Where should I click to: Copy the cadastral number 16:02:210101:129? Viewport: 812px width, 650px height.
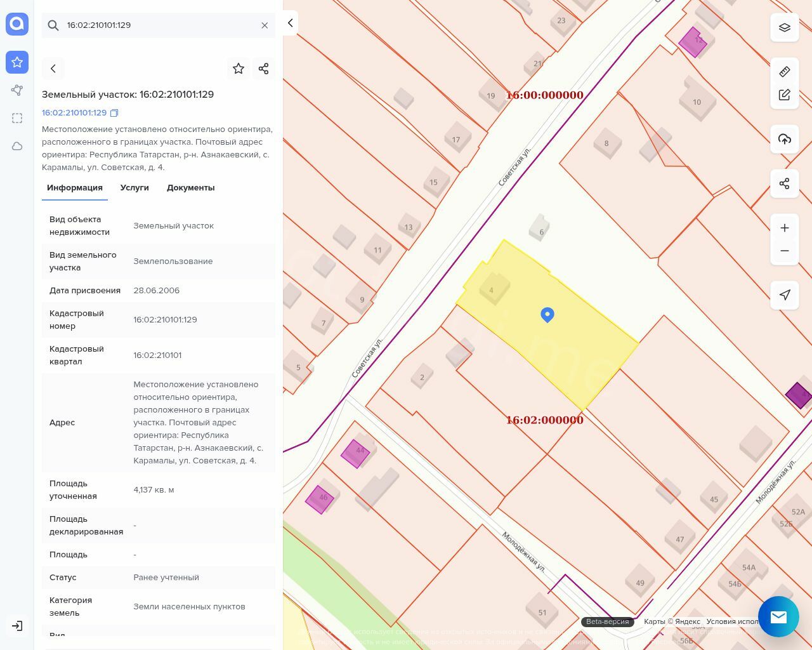tap(114, 113)
